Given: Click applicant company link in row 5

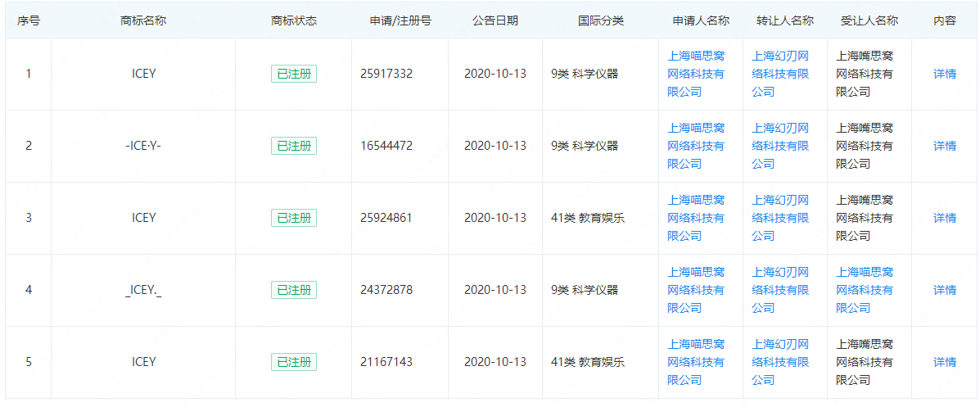Looking at the screenshot, I should pyautogui.click(x=696, y=362).
